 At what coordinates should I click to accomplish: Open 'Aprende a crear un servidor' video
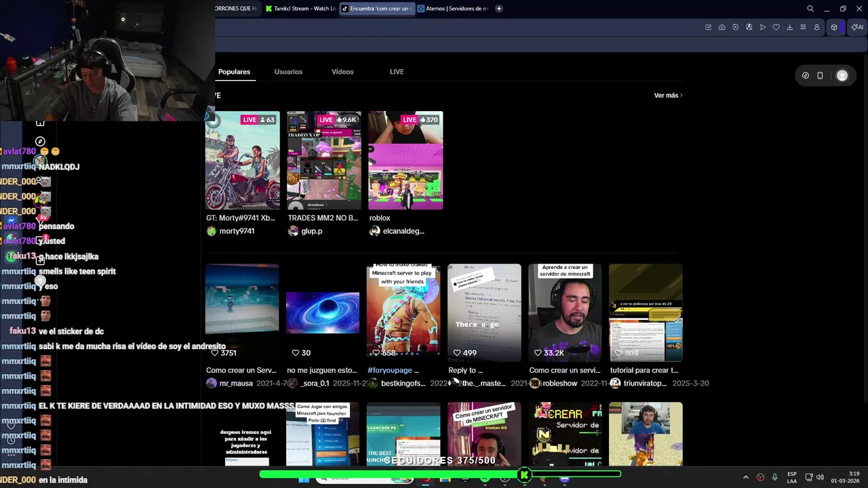565,312
